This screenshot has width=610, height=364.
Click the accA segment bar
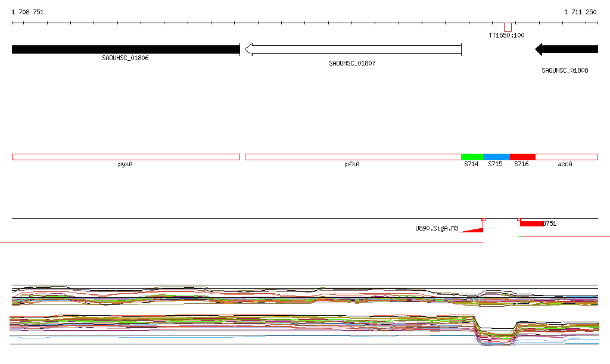[x=567, y=157]
